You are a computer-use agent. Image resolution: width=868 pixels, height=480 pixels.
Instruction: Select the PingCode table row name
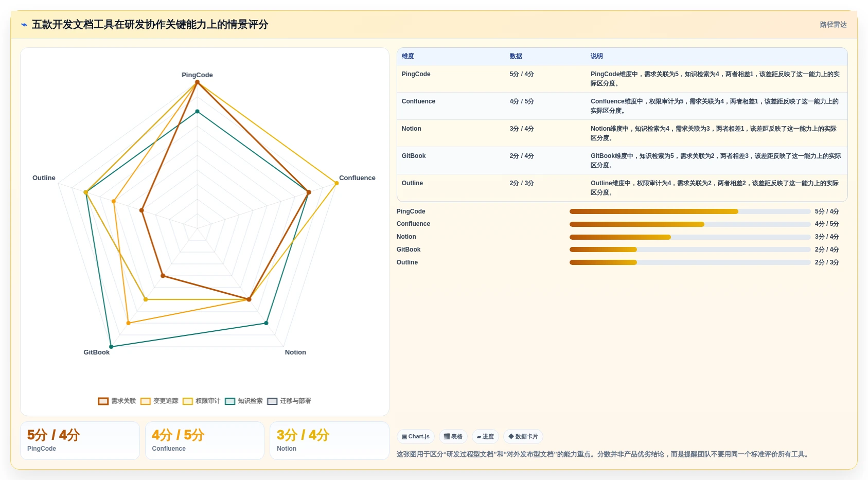point(416,74)
